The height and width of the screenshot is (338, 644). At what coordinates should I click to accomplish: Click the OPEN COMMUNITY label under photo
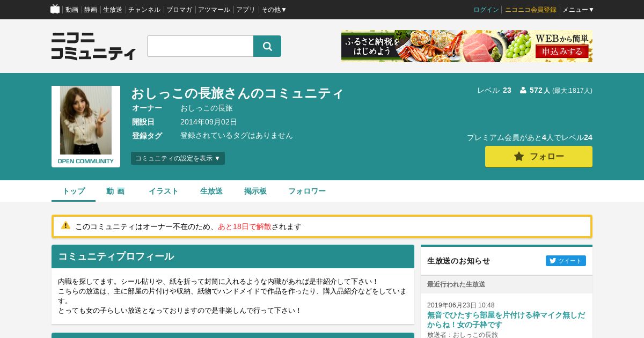click(x=86, y=161)
